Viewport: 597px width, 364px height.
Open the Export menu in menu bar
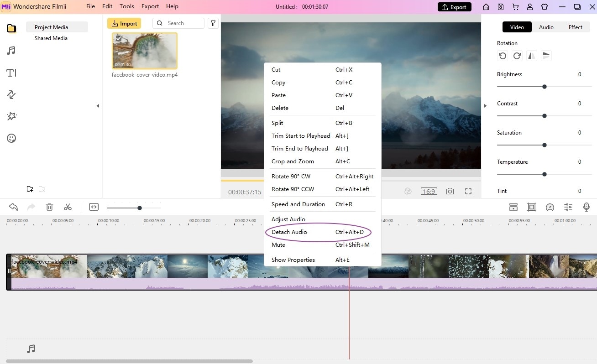(x=150, y=6)
